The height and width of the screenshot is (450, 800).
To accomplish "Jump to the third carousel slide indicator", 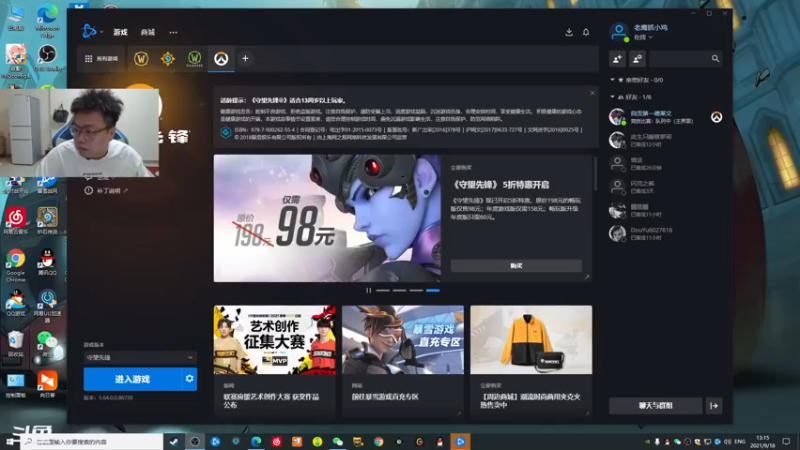I will (x=416, y=290).
